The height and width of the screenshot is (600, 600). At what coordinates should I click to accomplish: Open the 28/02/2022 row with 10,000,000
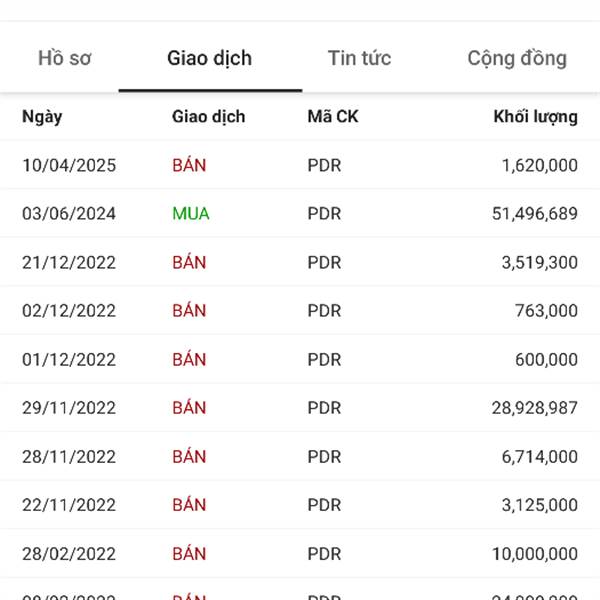[x=300, y=554]
